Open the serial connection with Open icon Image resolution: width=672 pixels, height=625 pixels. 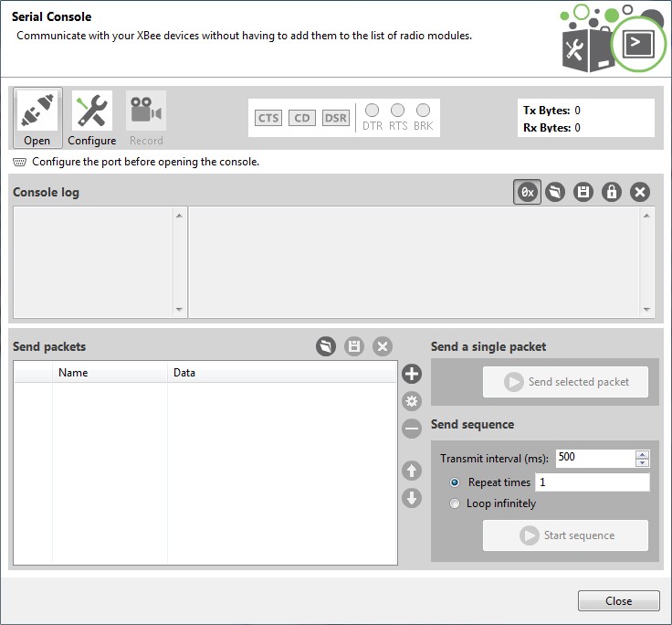[x=37, y=118]
